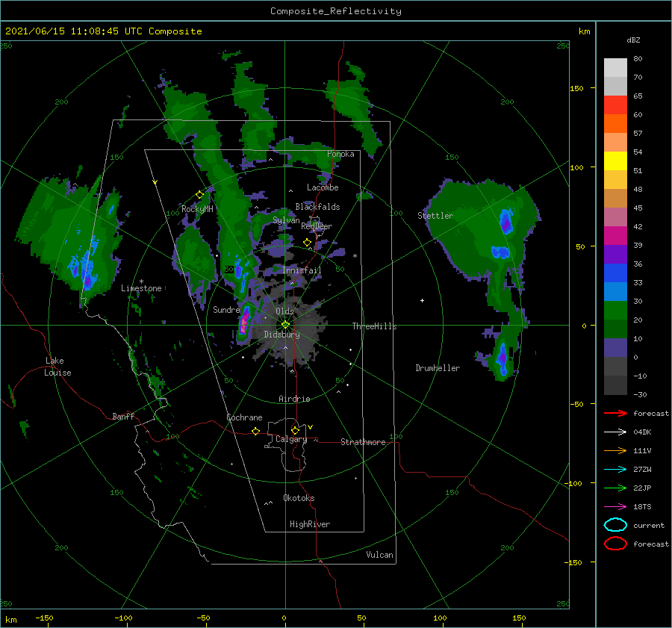Click the white 04DK arrow in legend

coord(615,432)
